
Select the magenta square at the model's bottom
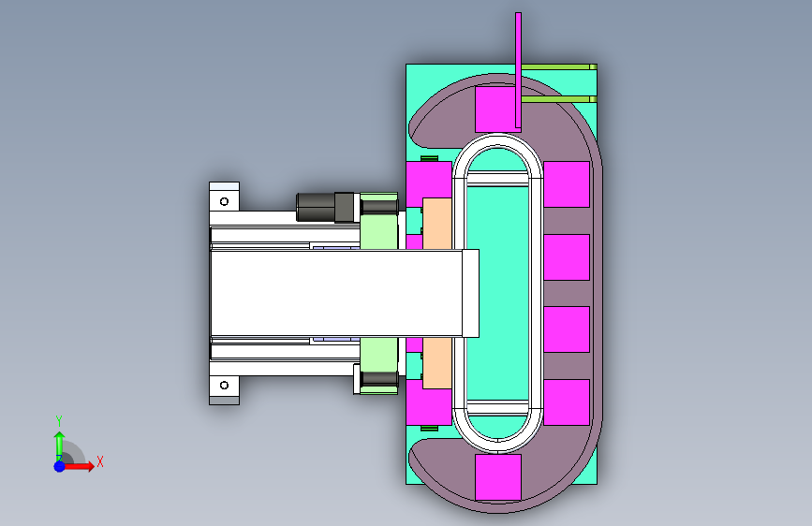click(x=497, y=477)
